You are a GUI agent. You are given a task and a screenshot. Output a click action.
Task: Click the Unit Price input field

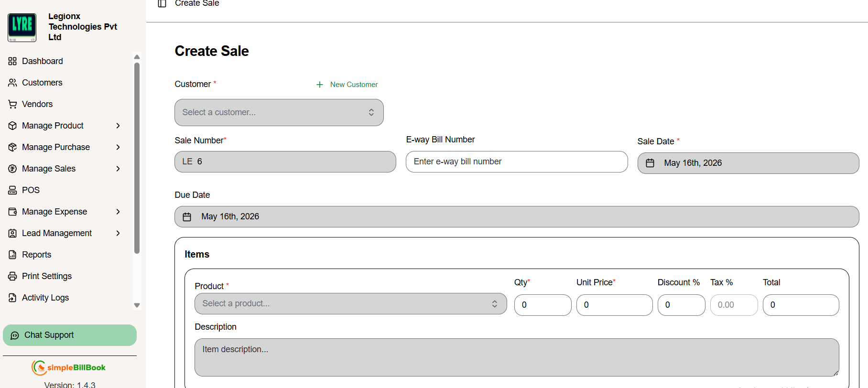click(614, 305)
